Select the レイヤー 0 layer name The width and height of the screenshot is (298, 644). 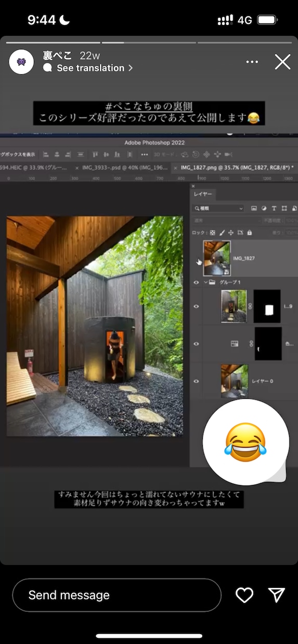pyautogui.click(x=263, y=381)
